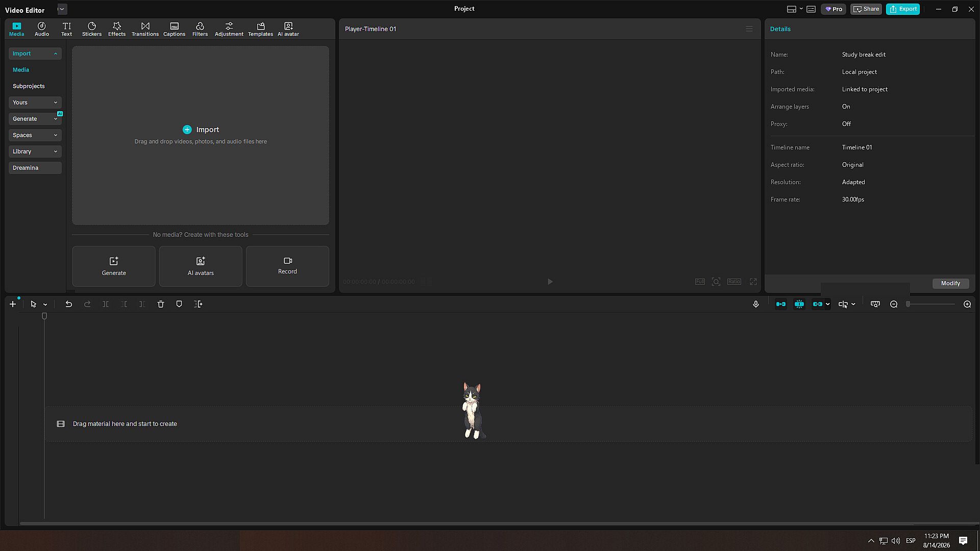Select the Filters tool

point(200,29)
